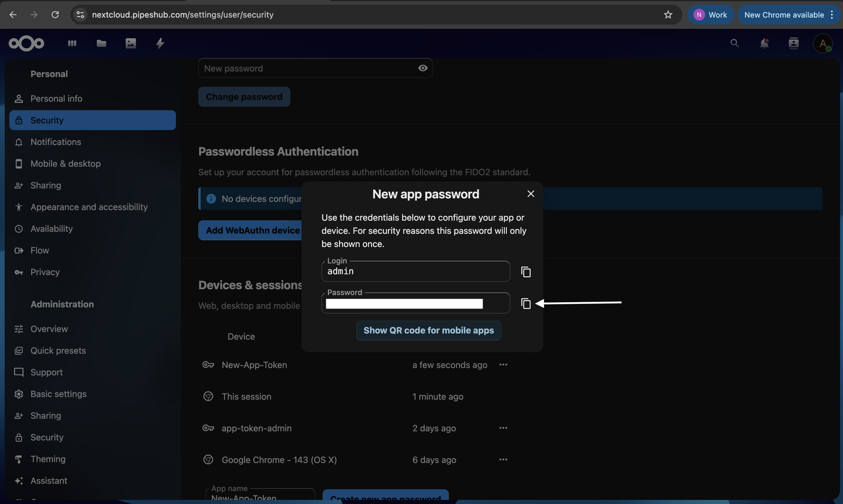
Task: Open actions for Google Chrome - 143 session
Action: (x=503, y=459)
